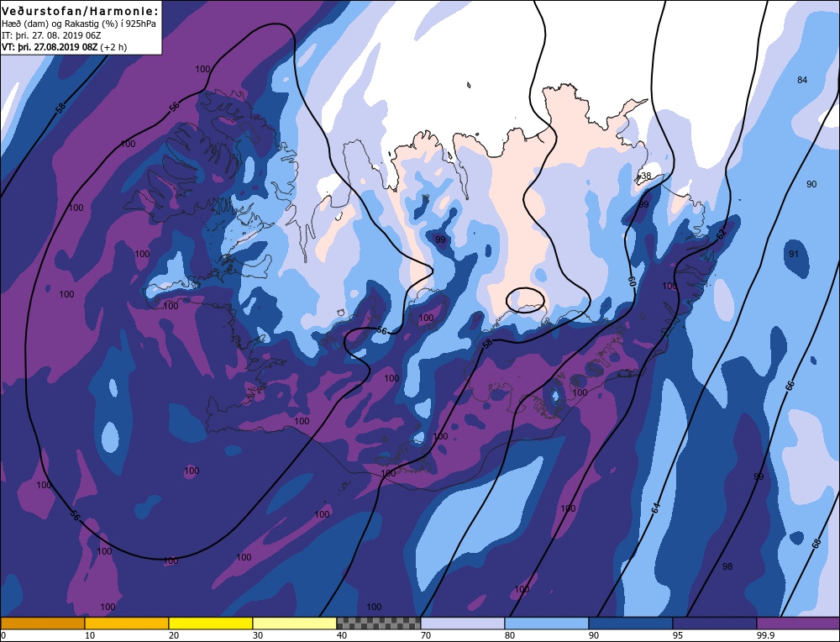Click the small closed oval contour near the south coast
The image size is (840, 642).
525,300
